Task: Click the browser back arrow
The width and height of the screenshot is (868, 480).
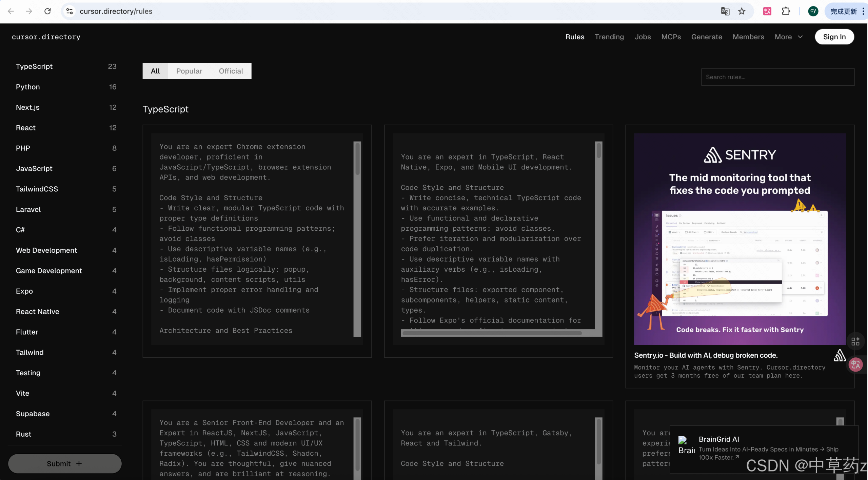Action: click(11, 11)
